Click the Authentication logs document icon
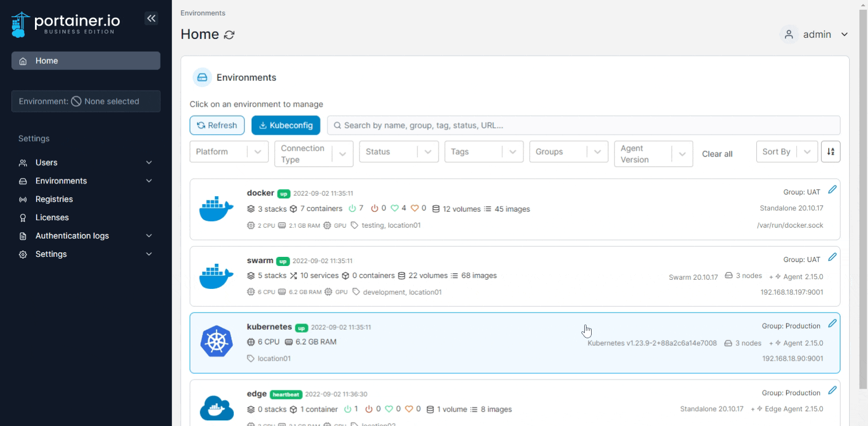The width and height of the screenshot is (868, 426). [23, 236]
